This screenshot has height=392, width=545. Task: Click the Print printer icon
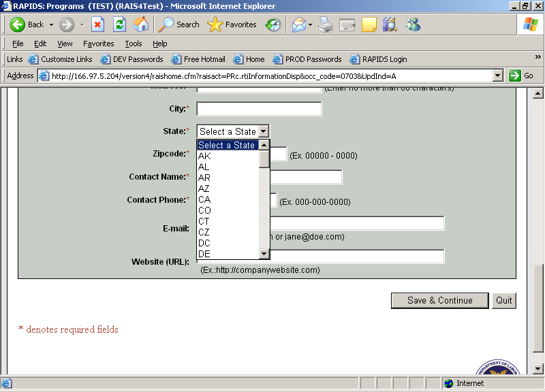click(x=326, y=24)
